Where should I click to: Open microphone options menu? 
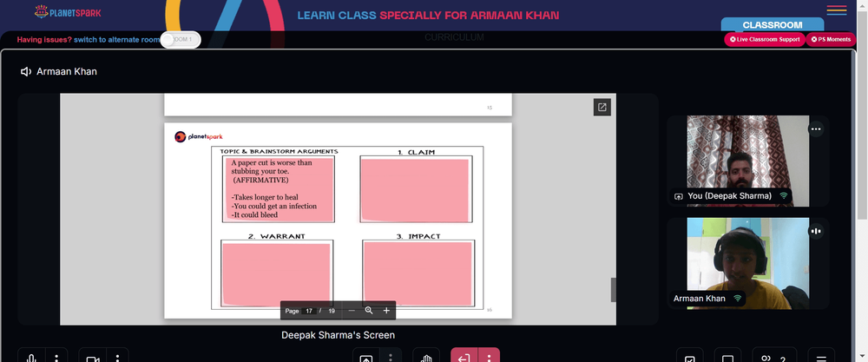[x=56, y=357]
